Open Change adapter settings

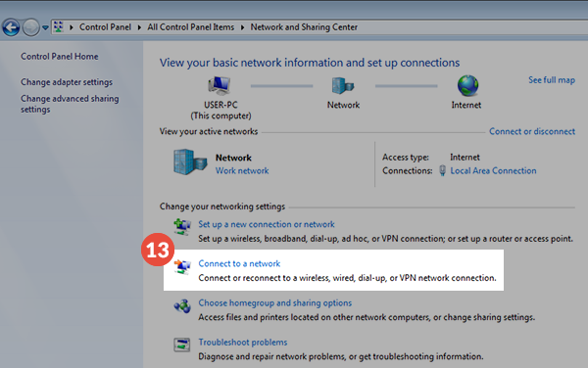click(67, 82)
